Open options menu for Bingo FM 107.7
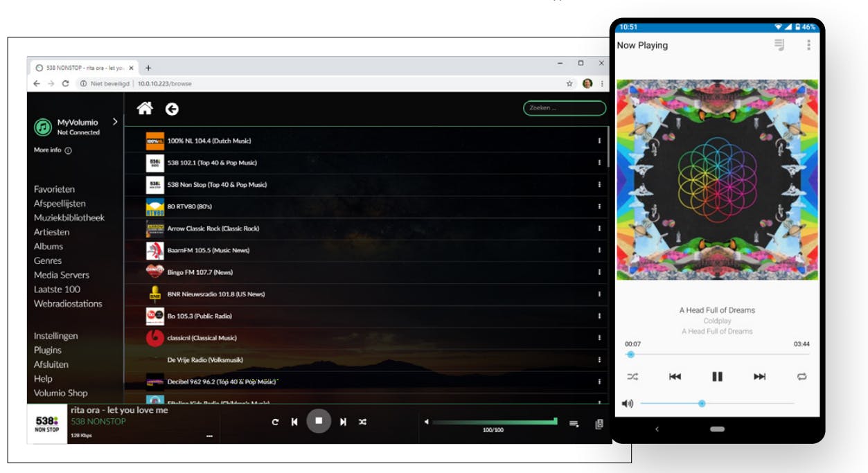This screenshot has width=868, height=473. point(599,272)
